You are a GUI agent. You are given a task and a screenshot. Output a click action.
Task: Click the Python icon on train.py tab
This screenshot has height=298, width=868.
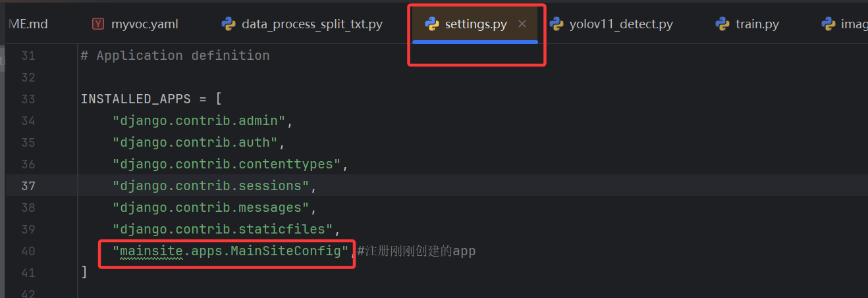tap(722, 24)
